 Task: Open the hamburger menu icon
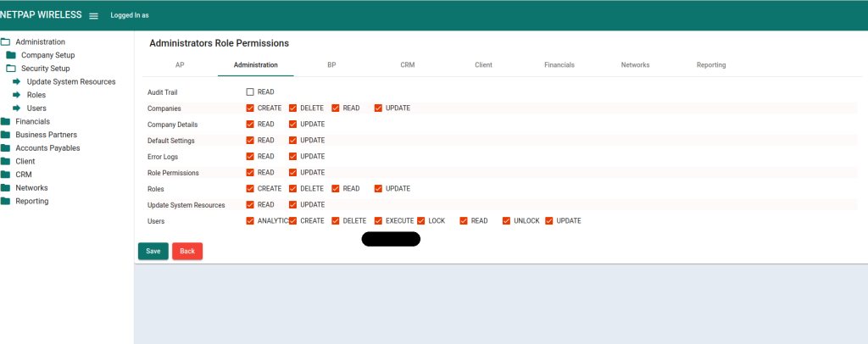click(93, 15)
